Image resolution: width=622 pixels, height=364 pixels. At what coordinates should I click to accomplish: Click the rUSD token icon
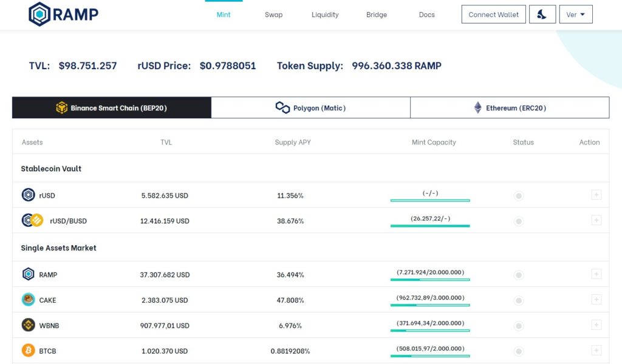[28, 195]
